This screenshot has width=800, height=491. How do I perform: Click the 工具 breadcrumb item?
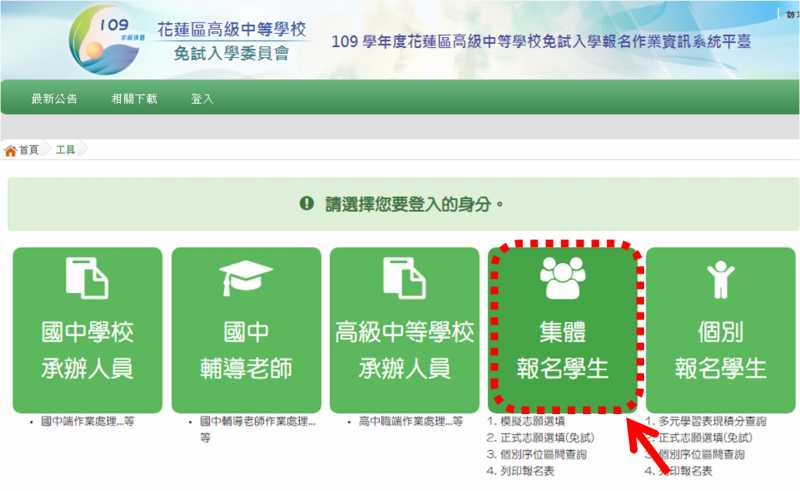pos(65,150)
